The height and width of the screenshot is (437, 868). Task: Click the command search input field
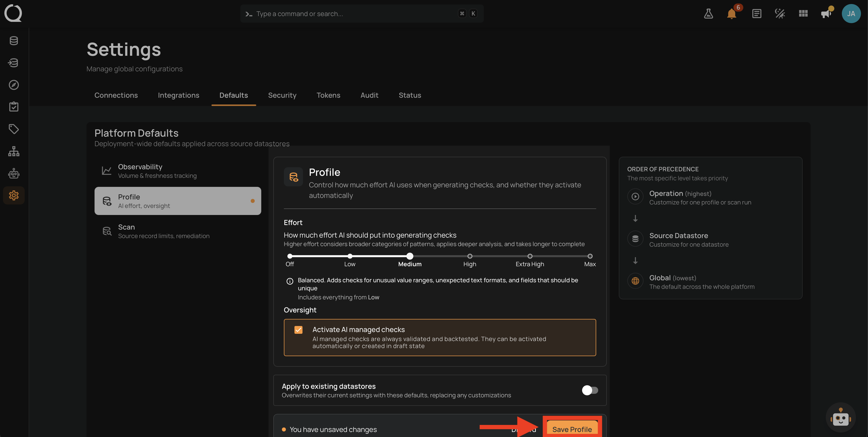362,14
